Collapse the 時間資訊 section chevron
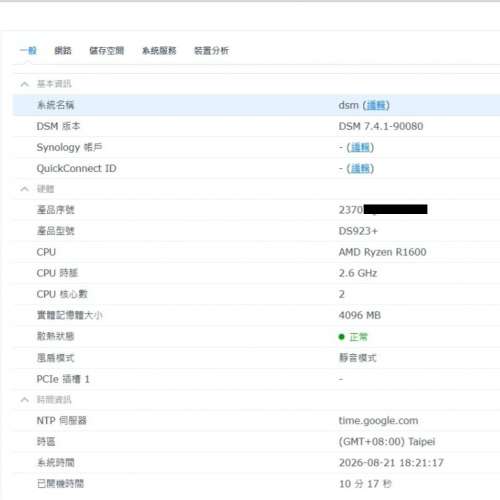 point(24,399)
